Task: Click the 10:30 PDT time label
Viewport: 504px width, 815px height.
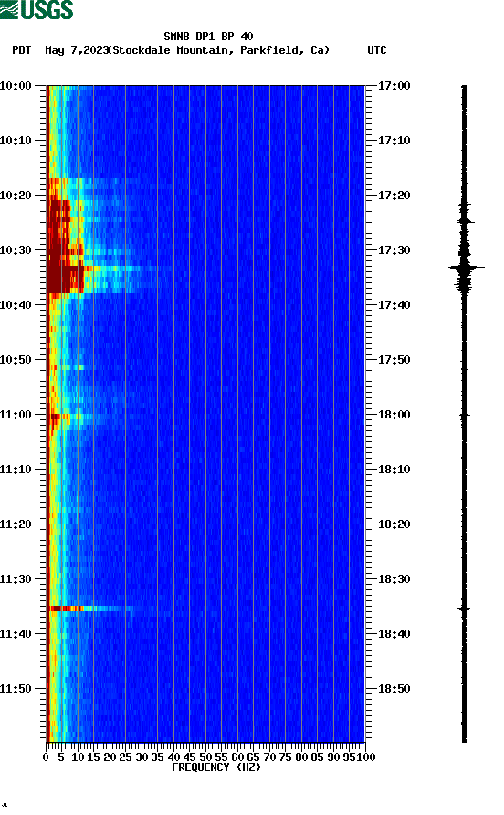Action: coord(16,250)
